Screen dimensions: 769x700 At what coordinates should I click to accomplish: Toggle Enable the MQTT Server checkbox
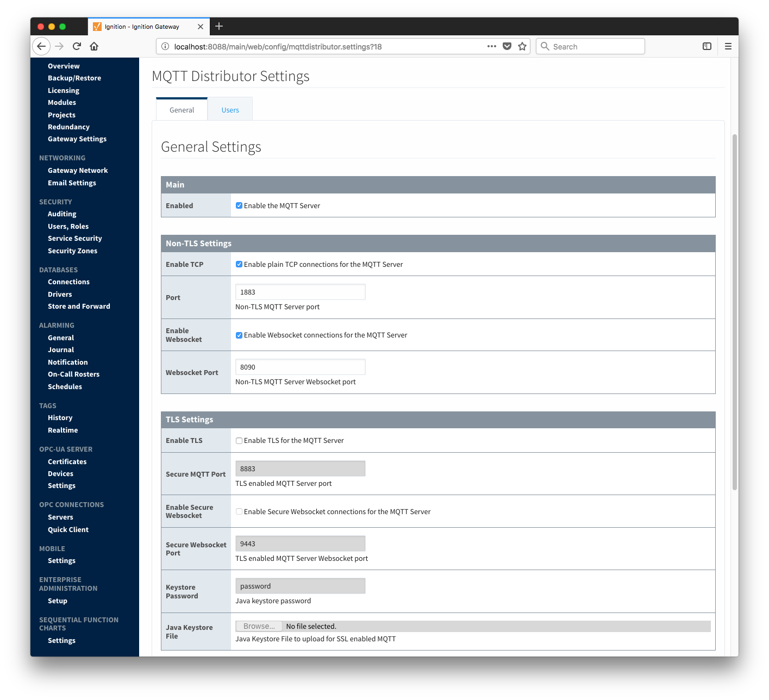point(239,205)
